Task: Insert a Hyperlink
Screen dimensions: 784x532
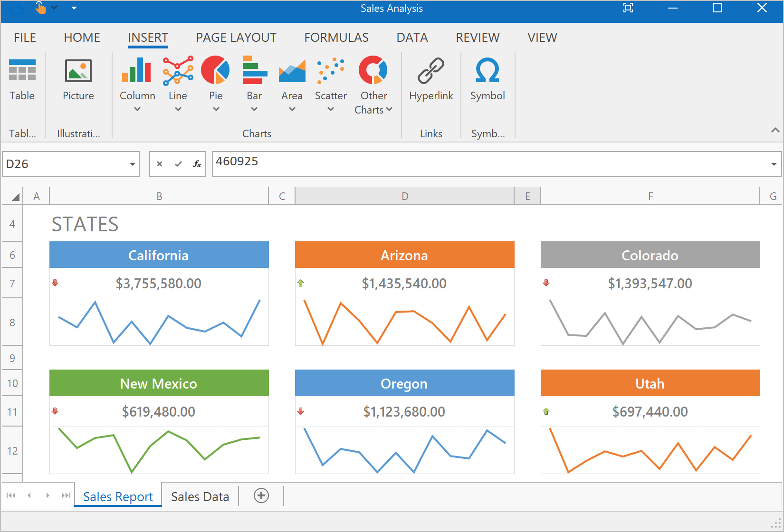Action: [x=431, y=79]
